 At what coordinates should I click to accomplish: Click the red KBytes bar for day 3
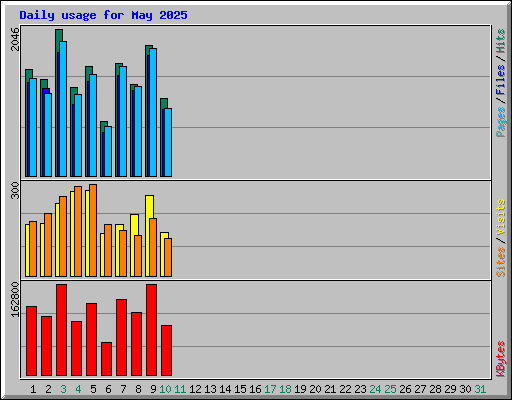(x=61, y=330)
